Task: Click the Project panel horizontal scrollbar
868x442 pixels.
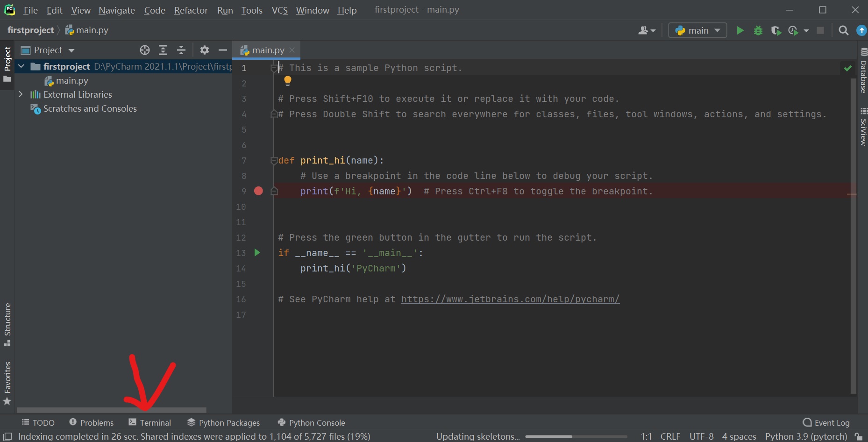Action: (x=111, y=410)
